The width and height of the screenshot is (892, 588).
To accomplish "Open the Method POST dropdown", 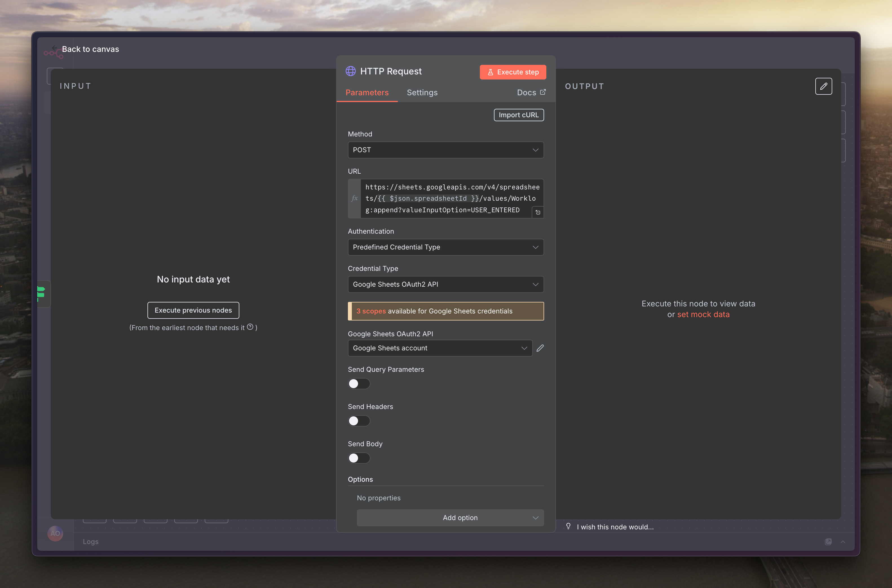I will coord(445,150).
